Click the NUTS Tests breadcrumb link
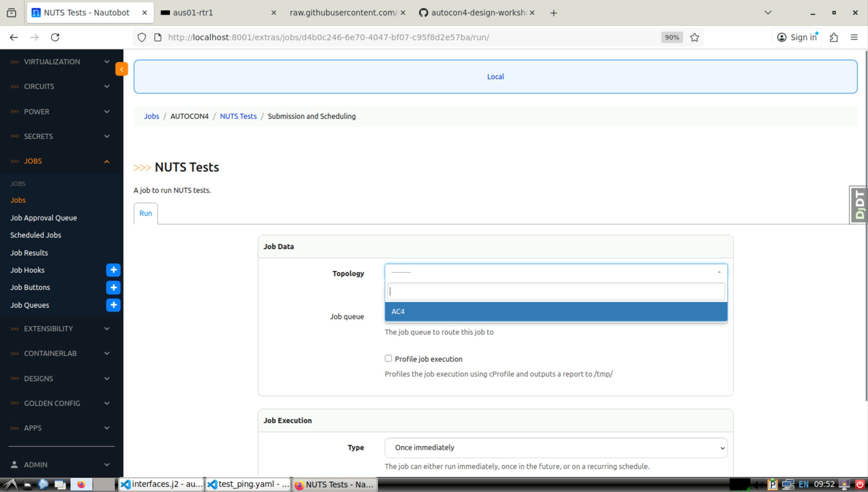 pyautogui.click(x=238, y=116)
